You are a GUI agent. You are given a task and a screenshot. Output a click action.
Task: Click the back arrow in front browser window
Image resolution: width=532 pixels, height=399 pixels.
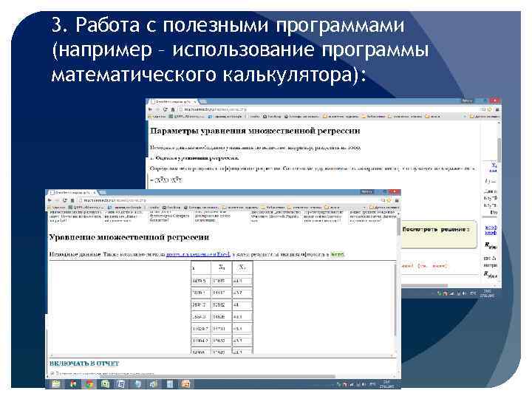pos(50,200)
